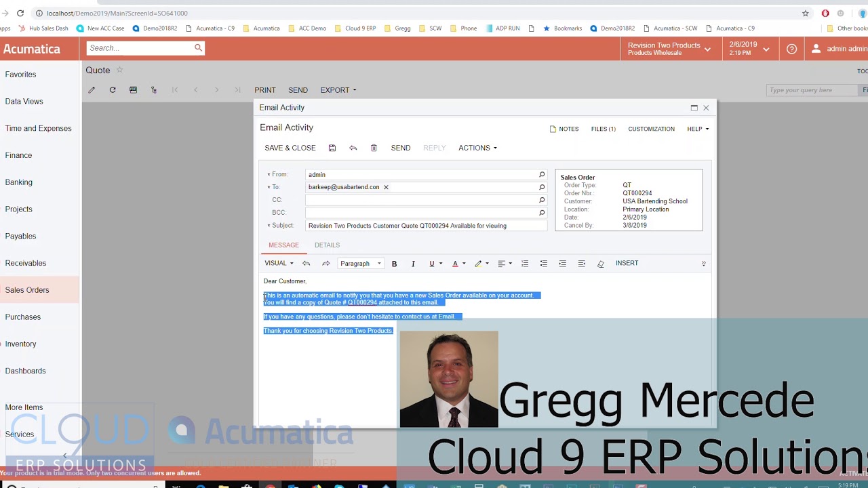Click the edit pencil icon on Quote toolbar
The width and height of the screenshot is (868, 488).
[x=92, y=90]
